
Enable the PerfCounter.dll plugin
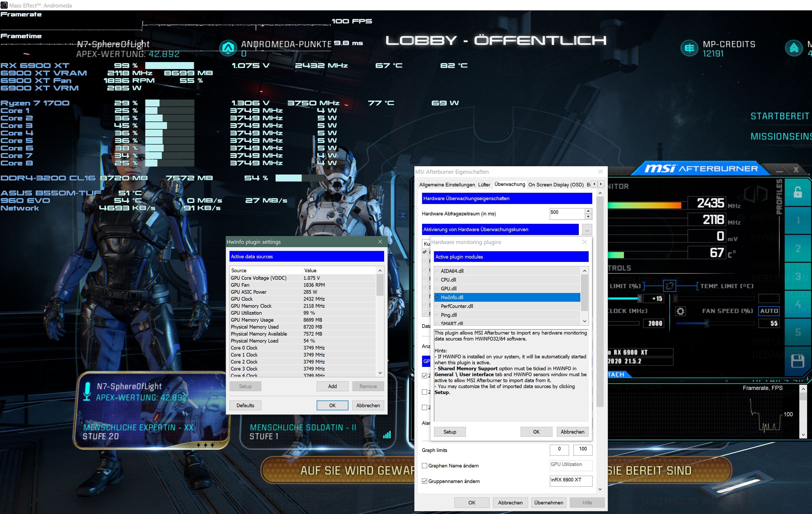pos(437,306)
